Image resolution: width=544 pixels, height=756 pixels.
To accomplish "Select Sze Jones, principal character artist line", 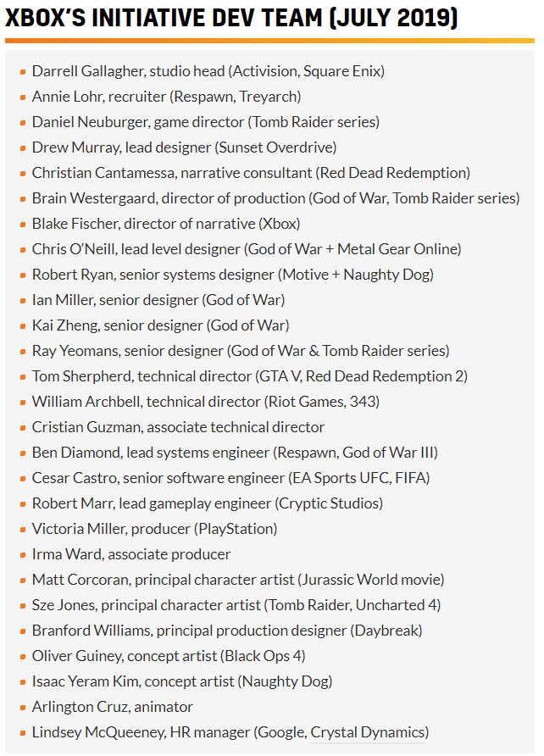I will coord(236,605).
